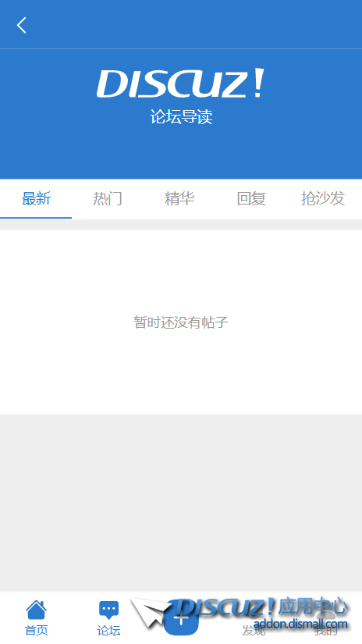Click the 论坛导读 page title
Image resolution: width=362 pixels, height=644 pixels.
pyautogui.click(x=181, y=117)
